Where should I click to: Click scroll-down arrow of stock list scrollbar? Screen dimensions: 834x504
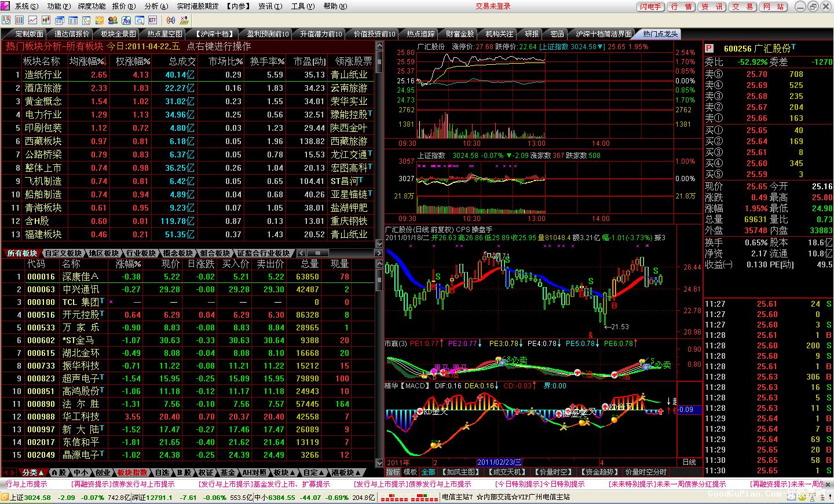tap(379, 463)
